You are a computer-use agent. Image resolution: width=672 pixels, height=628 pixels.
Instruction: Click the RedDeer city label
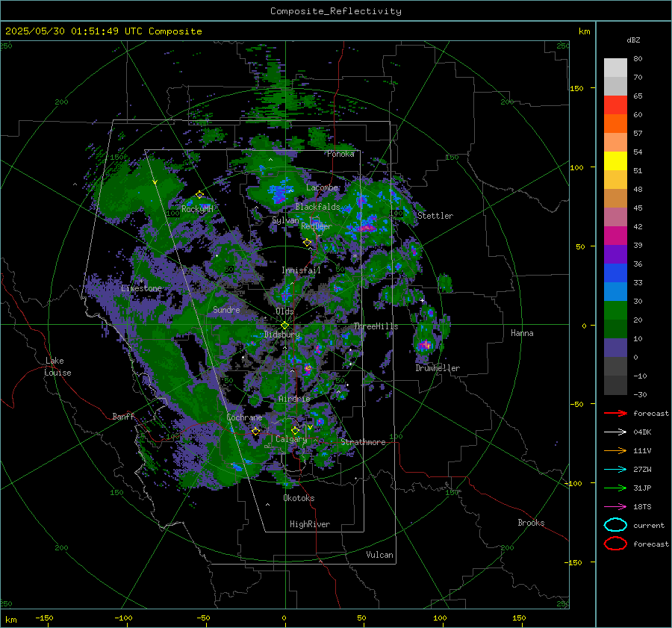pyautogui.click(x=317, y=226)
